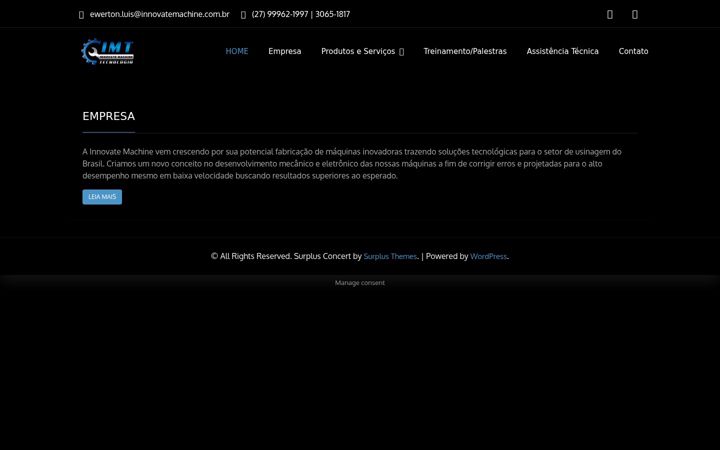
Task: Click the email icon before ewerton.luis address
Action: coord(81,15)
